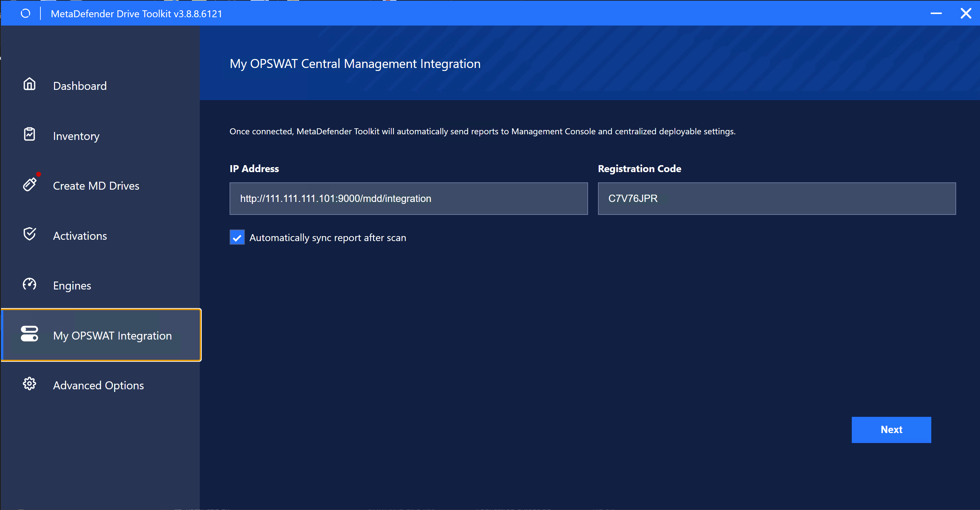Click the OPSWAT logo in title bar
This screenshot has height=510, width=980.
(x=26, y=13)
